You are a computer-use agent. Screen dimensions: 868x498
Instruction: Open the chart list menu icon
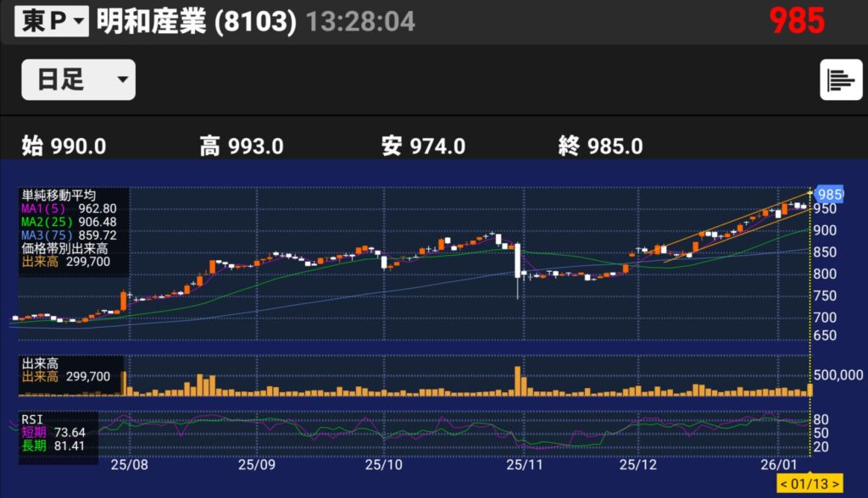pyautogui.click(x=840, y=80)
